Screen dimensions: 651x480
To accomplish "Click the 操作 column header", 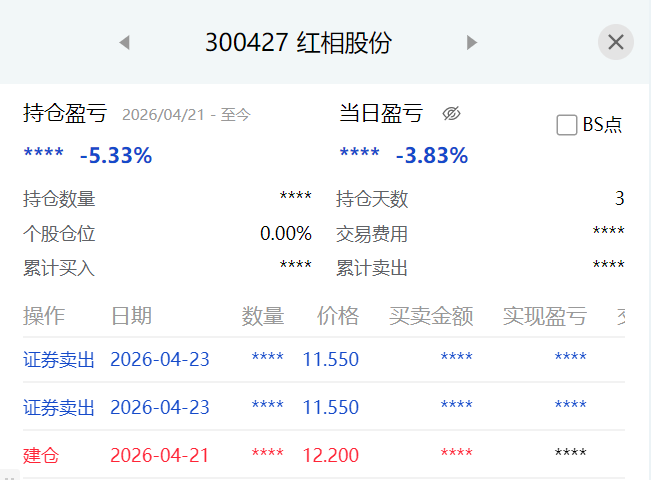I will (x=44, y=316).
